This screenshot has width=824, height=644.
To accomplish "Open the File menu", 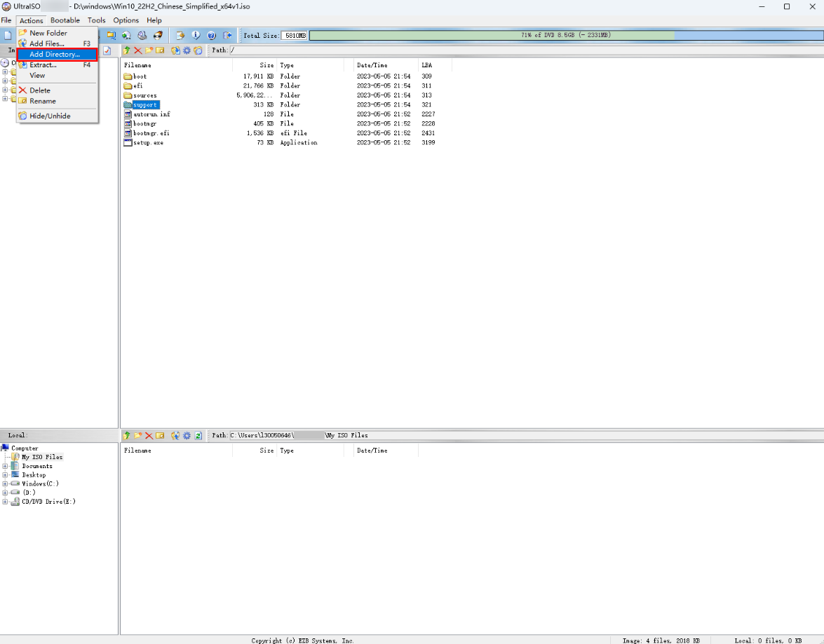I will coord(6,20).
